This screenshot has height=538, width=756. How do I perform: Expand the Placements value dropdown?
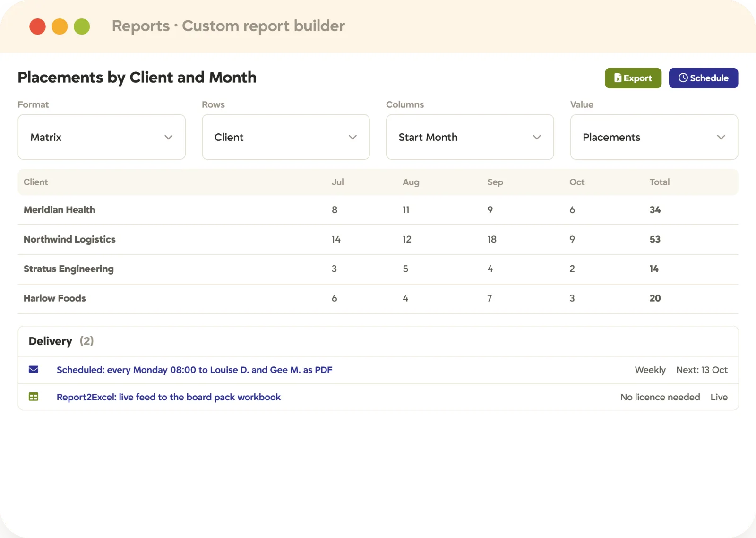[654, 137]
